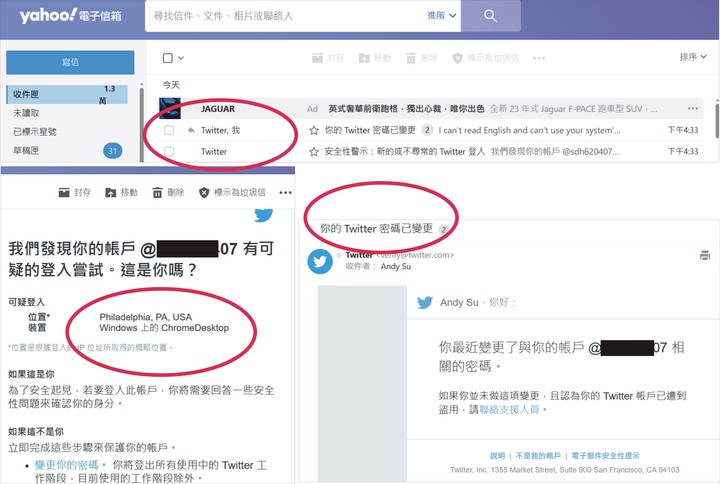
Task: Open more dots in lower message toolbar
Action: point(286,192)
